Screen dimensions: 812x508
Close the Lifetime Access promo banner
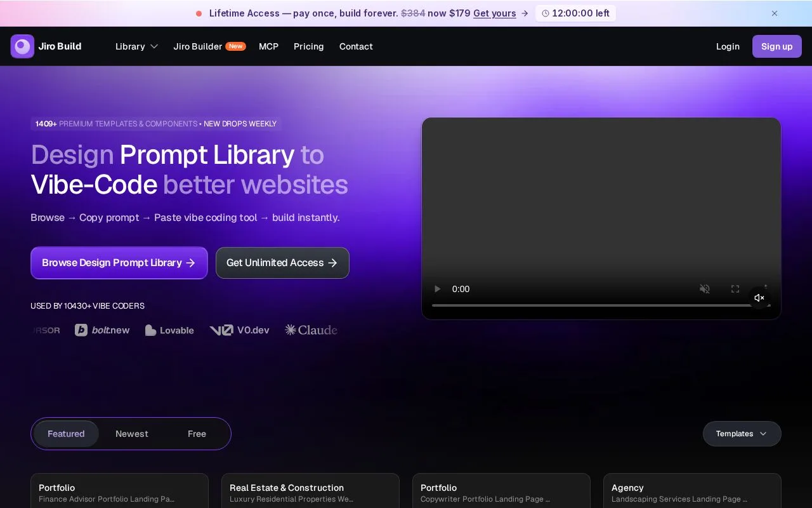[x=775, y=13]
